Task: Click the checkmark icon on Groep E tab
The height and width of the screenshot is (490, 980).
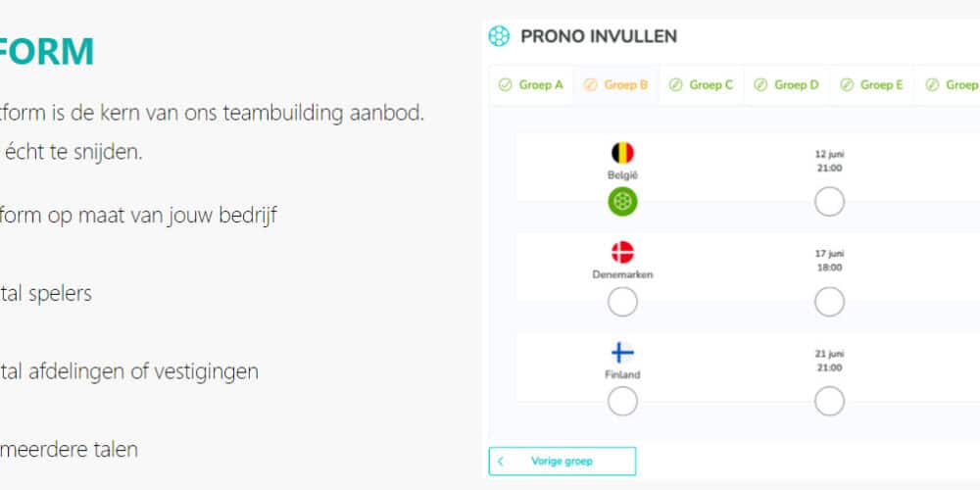Action: pyautogui.click(x=847, y=85)
